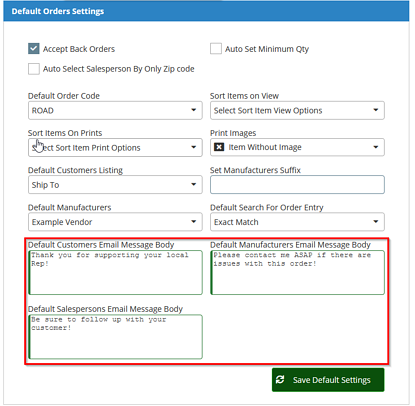415x406 pixels.
Task: Click the Default Manufacturers dropdown caret
Action: pos(193,222)
